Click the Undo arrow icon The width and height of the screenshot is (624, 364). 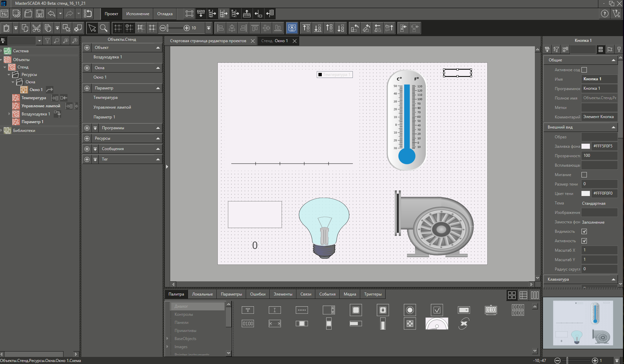click(51, 14)
